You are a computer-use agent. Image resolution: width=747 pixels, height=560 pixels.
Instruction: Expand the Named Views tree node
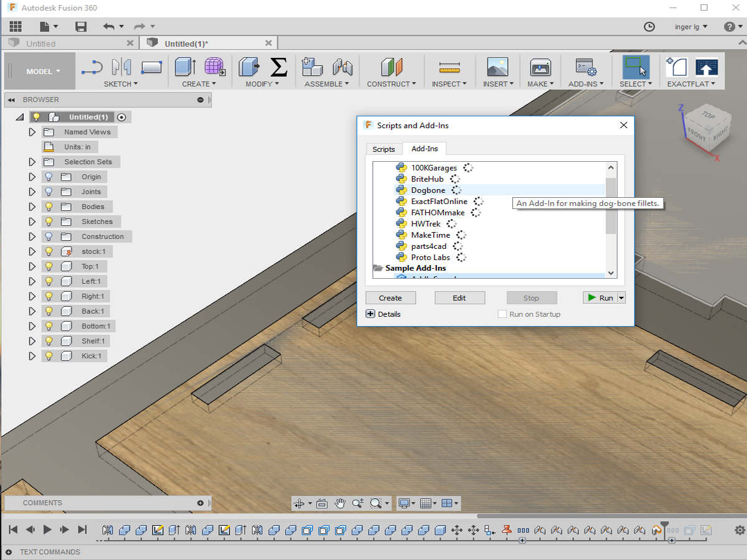pos(32,132)
